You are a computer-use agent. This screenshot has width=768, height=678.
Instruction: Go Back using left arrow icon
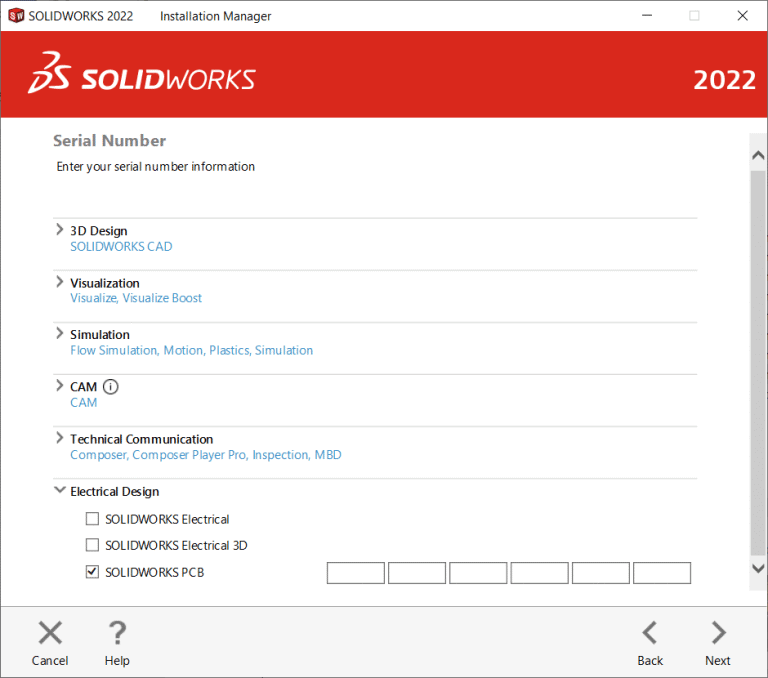point(650,632)
